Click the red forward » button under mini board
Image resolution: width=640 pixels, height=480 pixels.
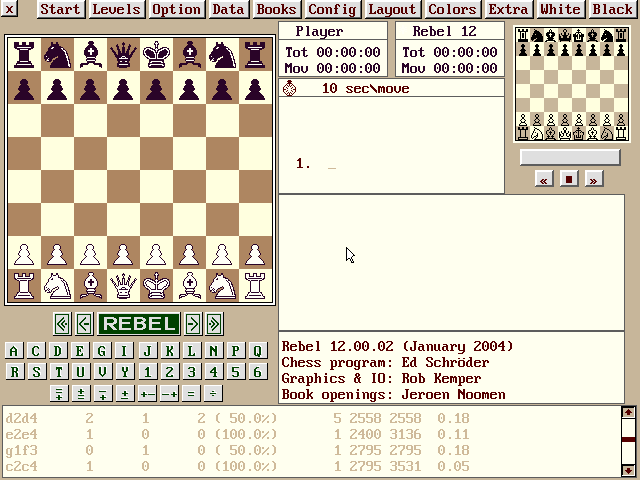click(x=594, y=180)
